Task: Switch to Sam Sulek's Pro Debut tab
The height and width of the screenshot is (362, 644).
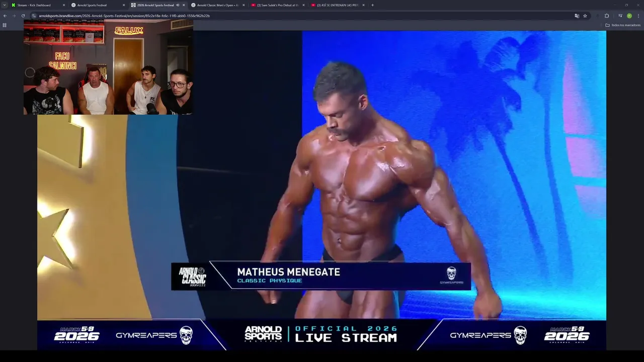Action: pos(278,5)
